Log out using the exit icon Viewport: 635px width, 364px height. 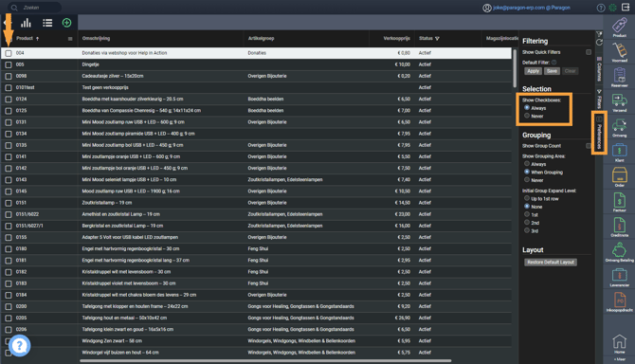pyautogui.click(x=626, y=8)
